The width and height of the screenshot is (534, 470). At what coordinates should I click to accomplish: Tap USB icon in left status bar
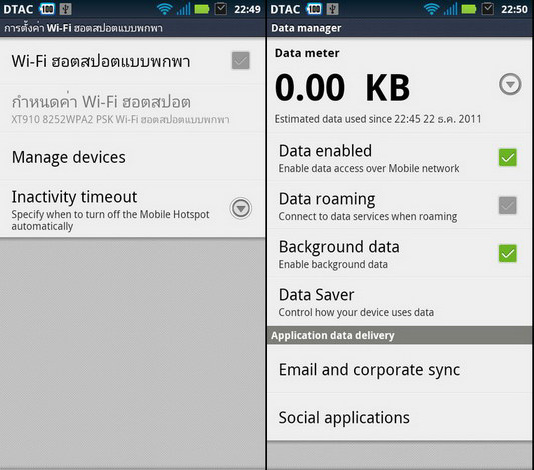point(65,9)
